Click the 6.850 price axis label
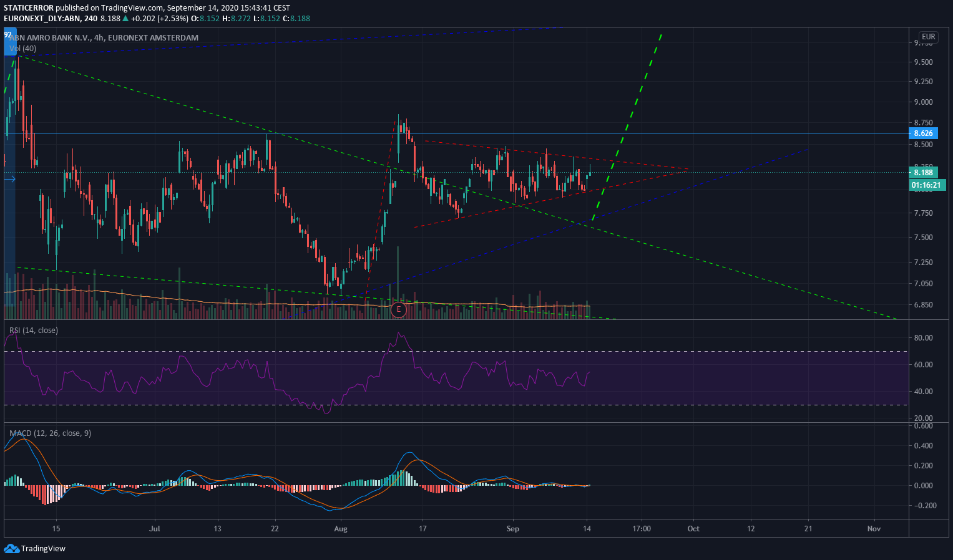This screenshot has height=560, width=953. 924,305
